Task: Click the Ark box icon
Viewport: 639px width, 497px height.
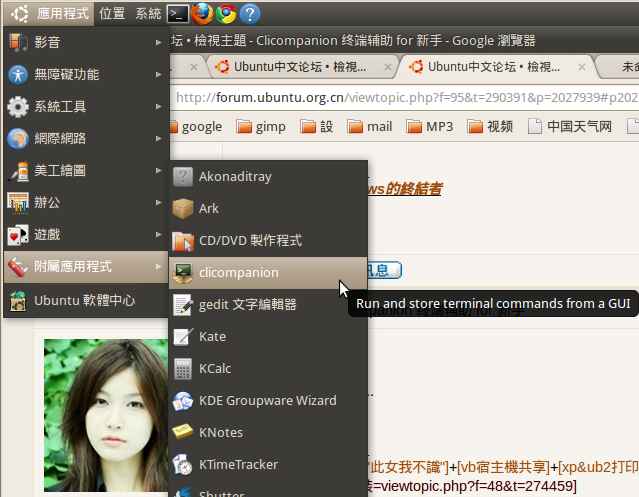Action: coord(182,209)
